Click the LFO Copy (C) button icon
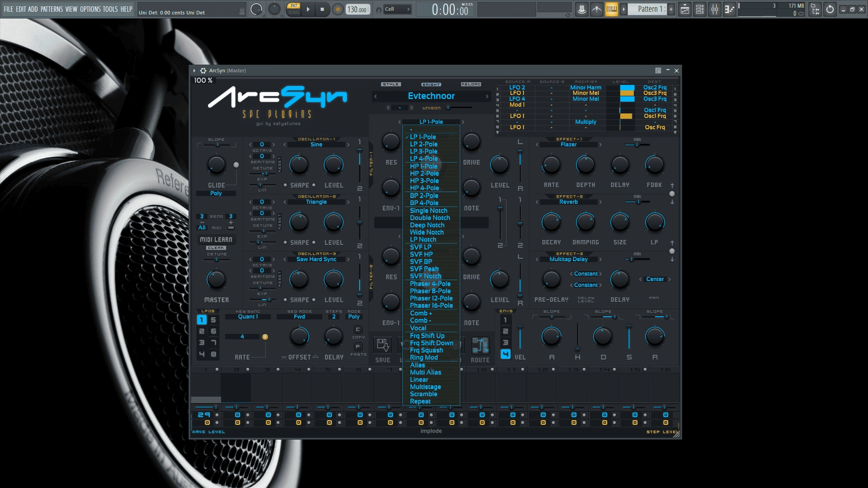868x488 pixels. (358, 329)
